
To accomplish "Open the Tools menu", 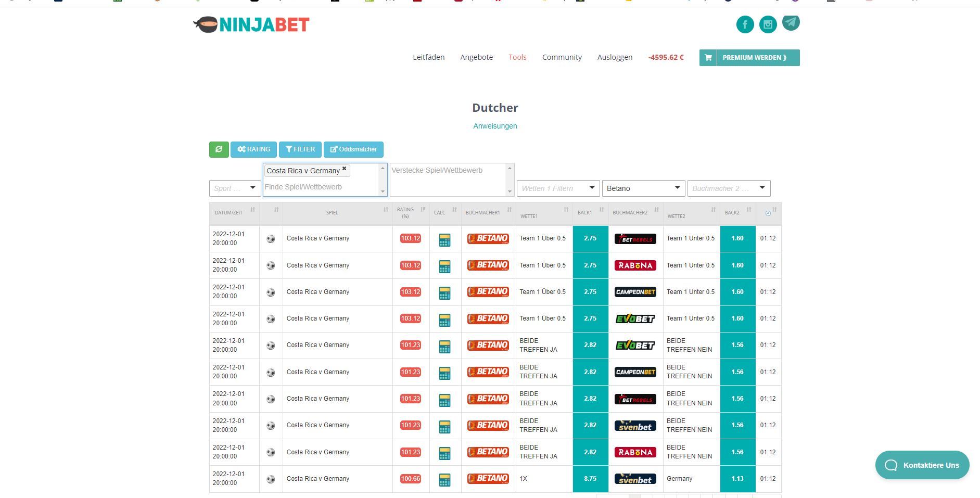I will [517, 57].
